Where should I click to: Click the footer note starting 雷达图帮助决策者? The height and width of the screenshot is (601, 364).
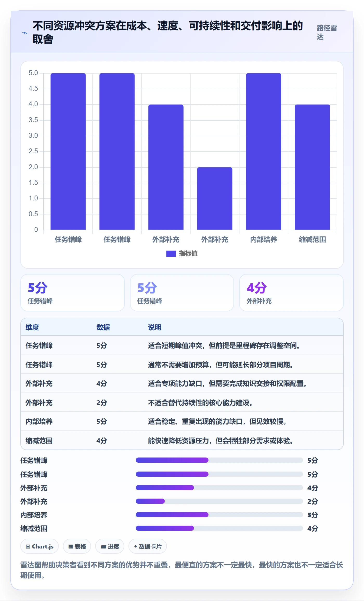click(182, 570)
